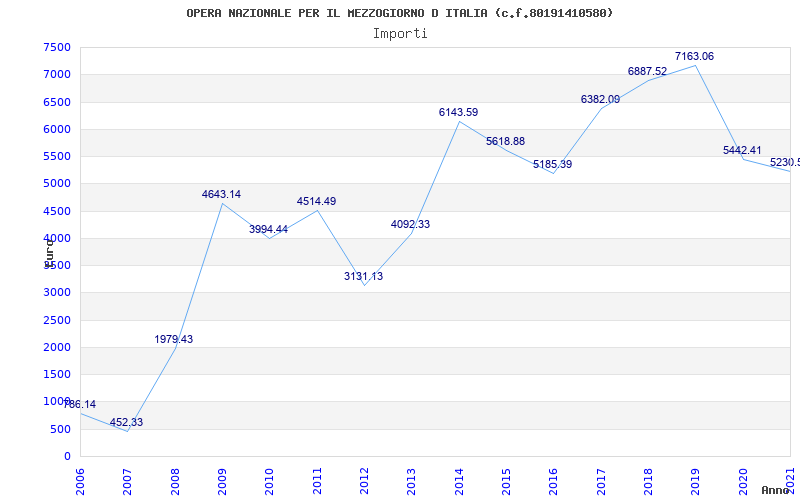800x500 pixels.
Task: Click the 3994.44 value label
Action: [x=268, y=230]
